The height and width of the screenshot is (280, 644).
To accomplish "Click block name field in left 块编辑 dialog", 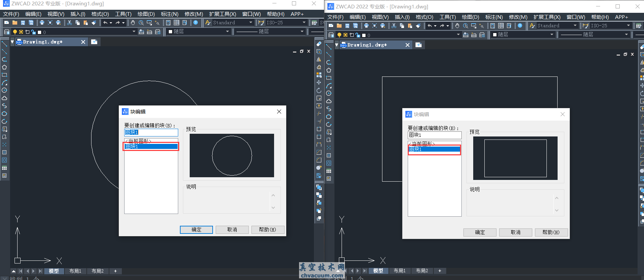I will pos(151,132).
